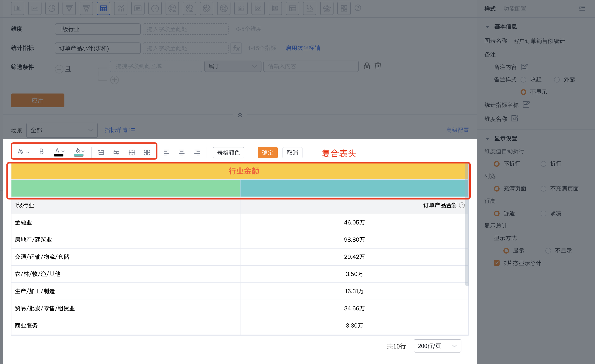Click the add header row icon
Viewport: 595px width, 364px height.
click(101, 152)
